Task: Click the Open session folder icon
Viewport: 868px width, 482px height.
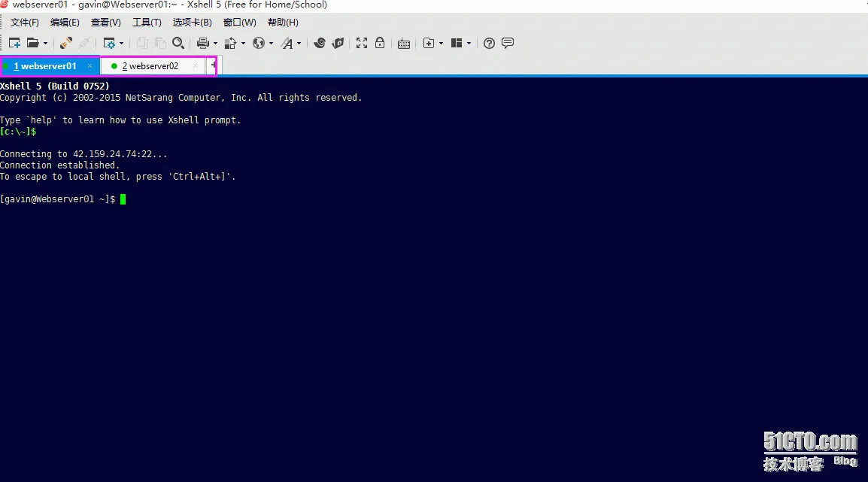Action: (33, 43)
